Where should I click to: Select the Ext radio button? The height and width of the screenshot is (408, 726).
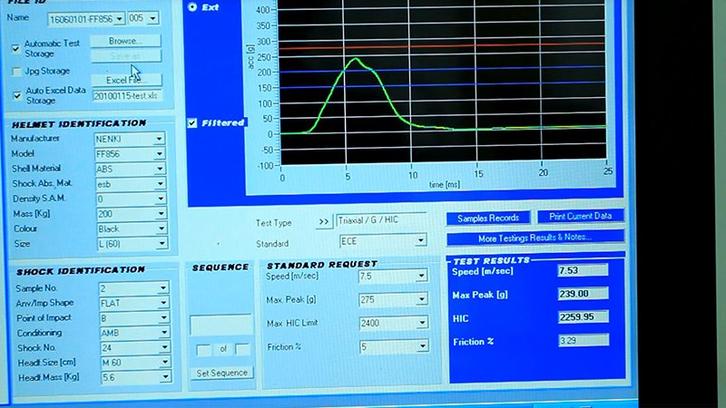[192, 7]
